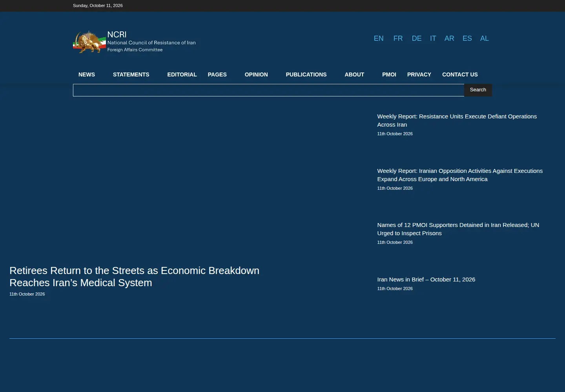The image size is (565, 392).
Task: Switch language to EN
Action: pyautogui.click(x=379, y=38)
